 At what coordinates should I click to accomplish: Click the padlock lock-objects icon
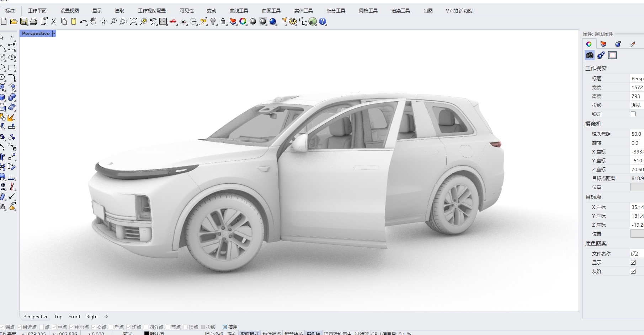click(x=223, y=22)
